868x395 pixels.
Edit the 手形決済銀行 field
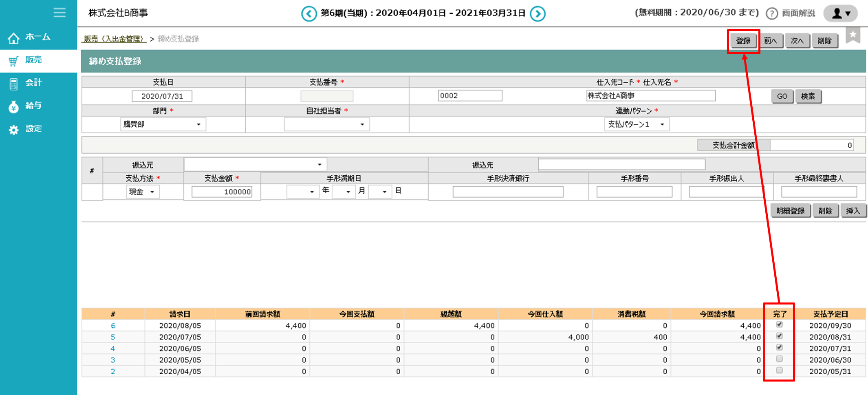508,192
